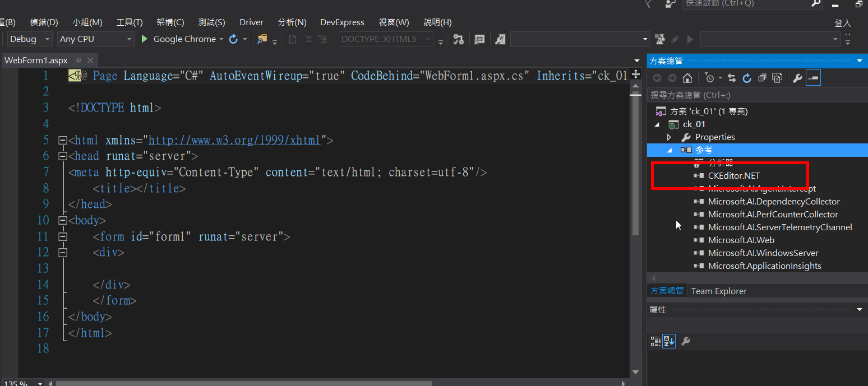Collapse all items in Solution Explorer
Screen dimensions: 868x386
pyautogui.click(x=762, y=78)
